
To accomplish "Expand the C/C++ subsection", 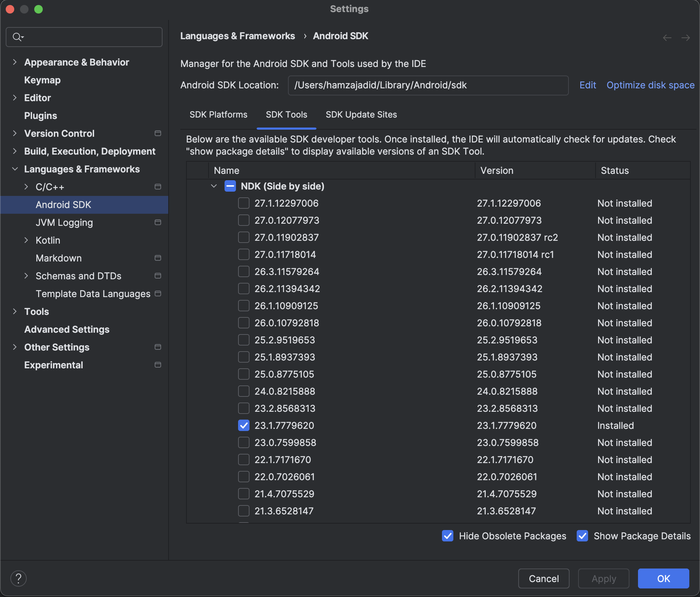I will pos(26,187).
